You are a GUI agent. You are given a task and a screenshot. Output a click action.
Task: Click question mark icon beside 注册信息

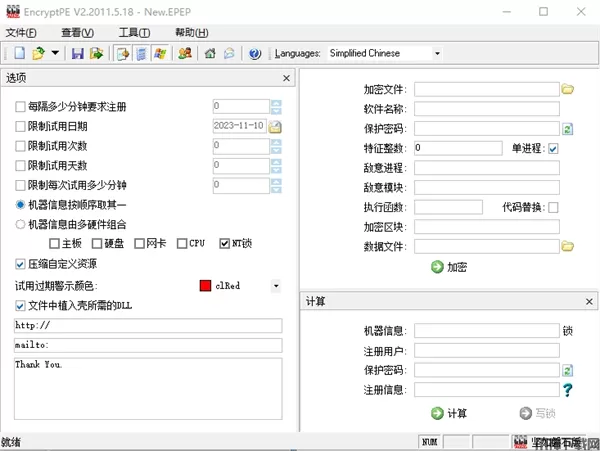click(567, 390)
